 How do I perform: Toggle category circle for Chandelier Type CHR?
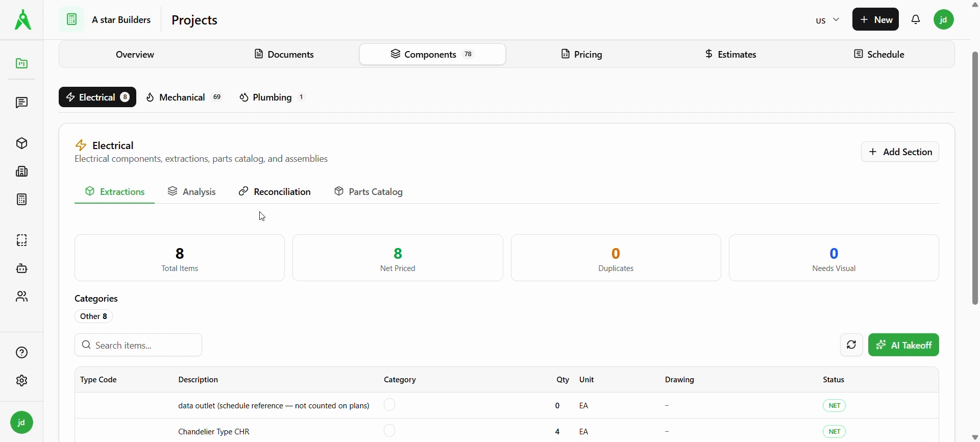389,431
